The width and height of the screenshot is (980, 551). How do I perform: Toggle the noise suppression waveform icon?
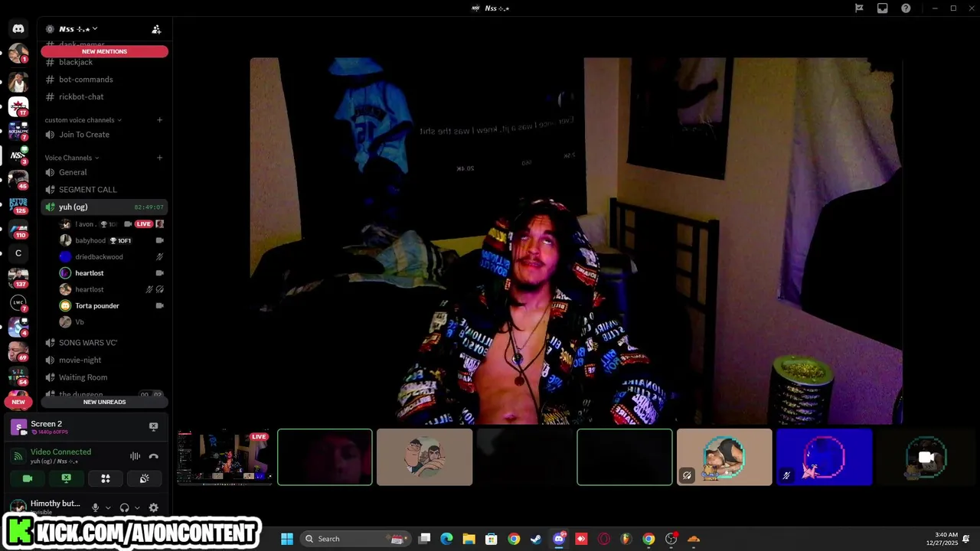tap(135, 456)
